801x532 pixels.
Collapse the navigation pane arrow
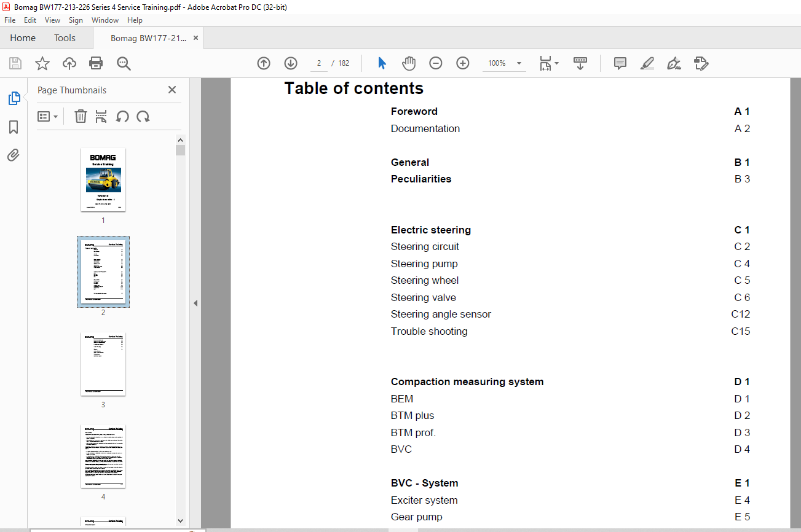[x=195, y=303]
